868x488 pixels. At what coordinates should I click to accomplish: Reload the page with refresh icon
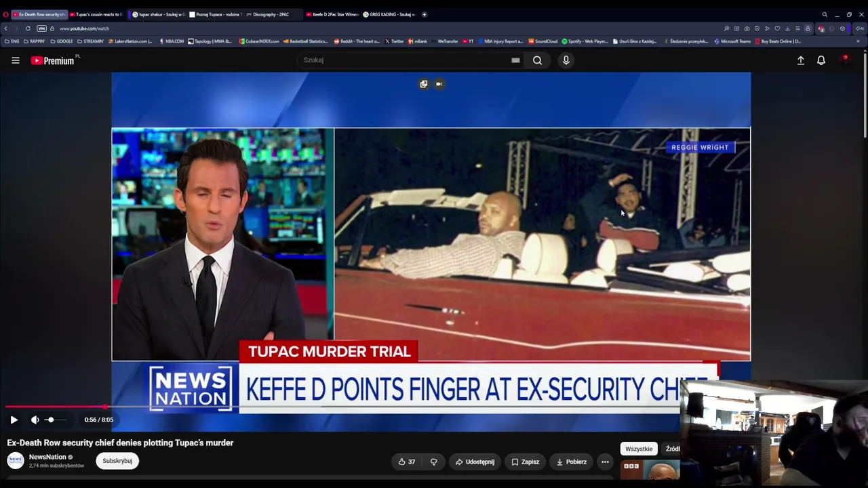pyautogui.click(x=28, y=28)
